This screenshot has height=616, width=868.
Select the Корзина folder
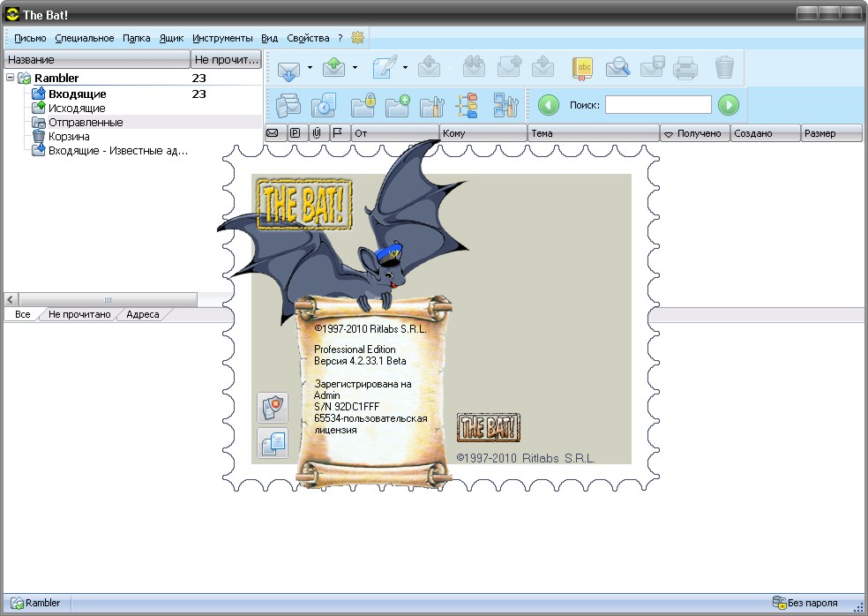pos(69,136)
